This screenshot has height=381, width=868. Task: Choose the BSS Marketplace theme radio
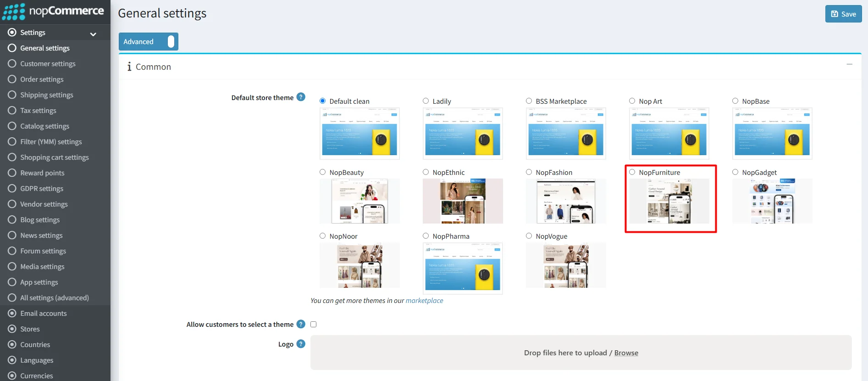(x=529, y=101)
